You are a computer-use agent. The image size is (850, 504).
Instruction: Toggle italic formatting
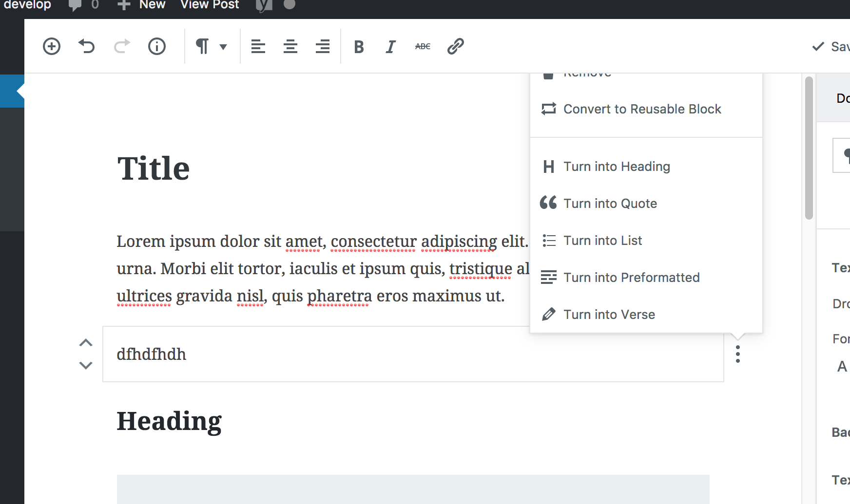tap(390, 46)
